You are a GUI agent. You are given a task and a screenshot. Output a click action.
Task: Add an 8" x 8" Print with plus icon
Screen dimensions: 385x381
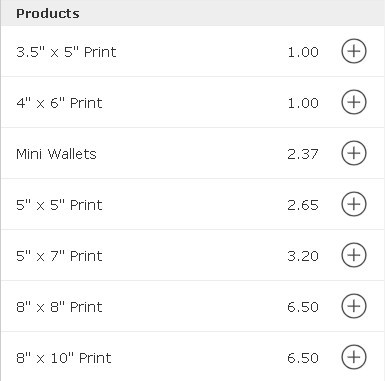click(x=354, y=306)
